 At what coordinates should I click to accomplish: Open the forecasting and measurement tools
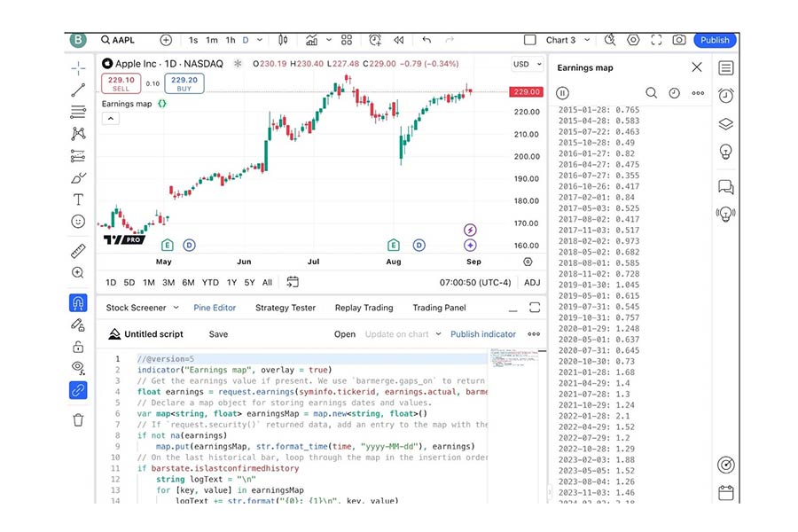point(78,156)
